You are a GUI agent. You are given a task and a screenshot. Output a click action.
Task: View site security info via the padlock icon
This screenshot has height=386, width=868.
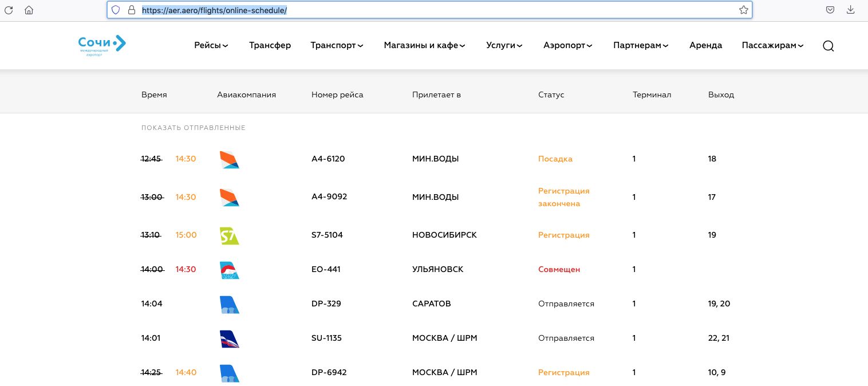tap(132, 10)
